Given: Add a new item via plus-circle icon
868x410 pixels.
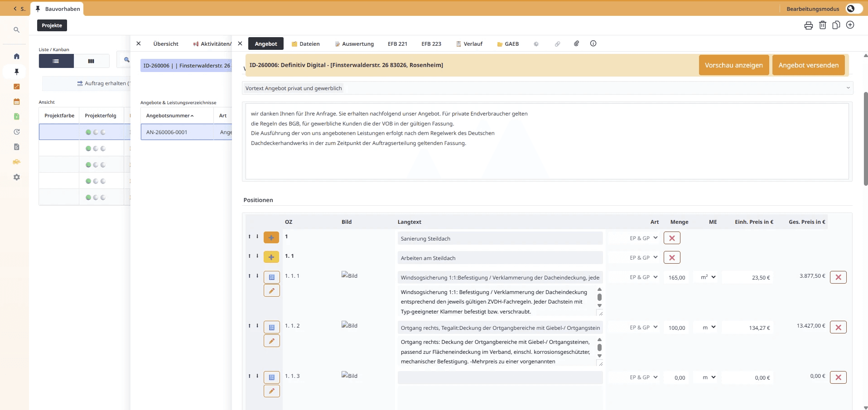Looking at the screenshot, I should pos(850,25).
